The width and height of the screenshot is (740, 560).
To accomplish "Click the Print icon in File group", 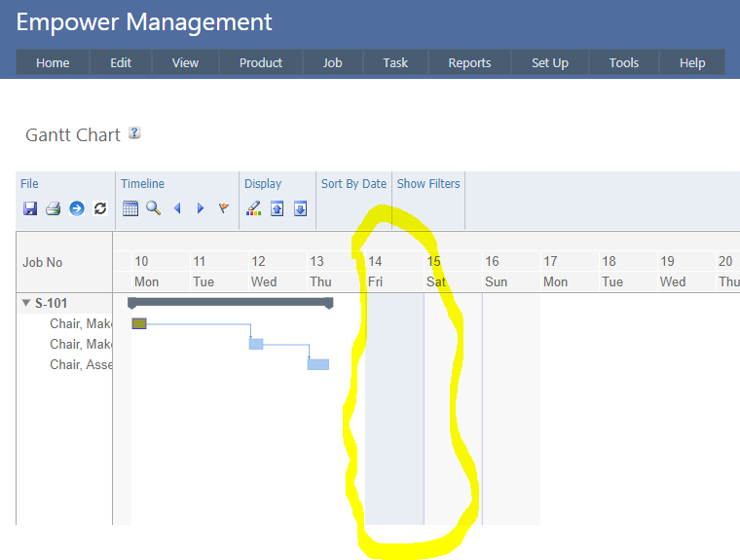I will point(54,208).
